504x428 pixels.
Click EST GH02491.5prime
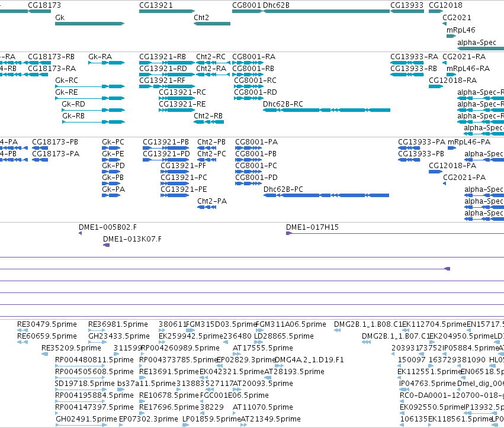pos(81,426)
